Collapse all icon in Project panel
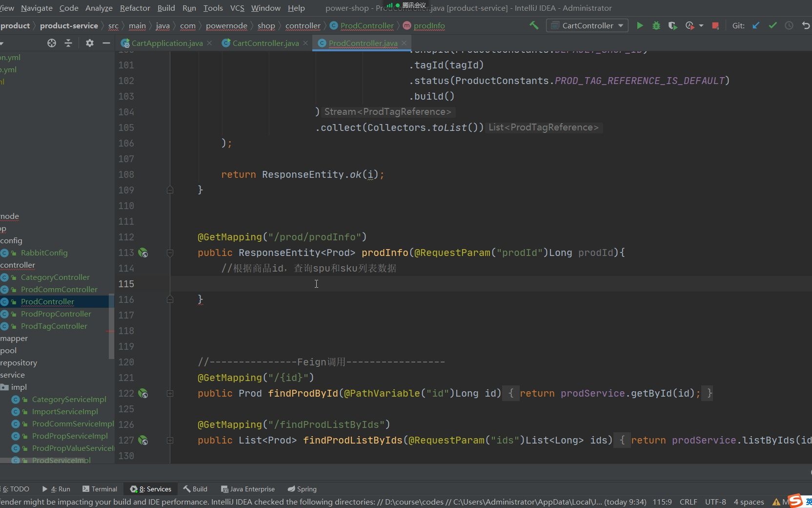The height and width of the screenshot is (508, 812). point(68,43)
